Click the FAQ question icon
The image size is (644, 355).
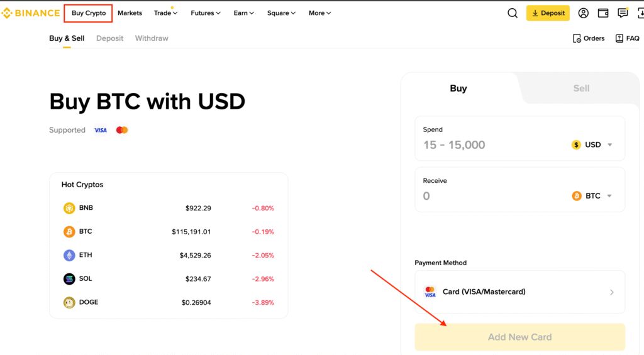coord(619,38)
